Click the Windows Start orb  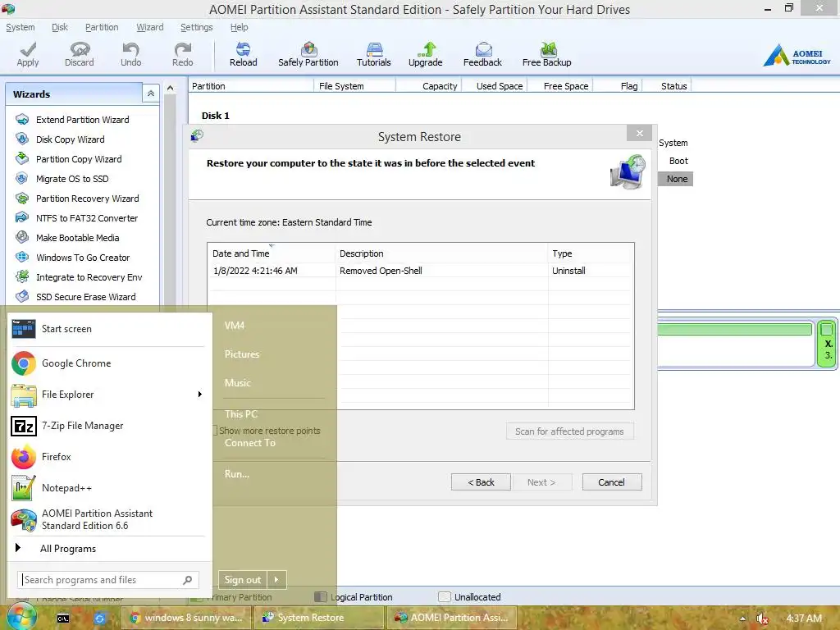coord(21,617)
